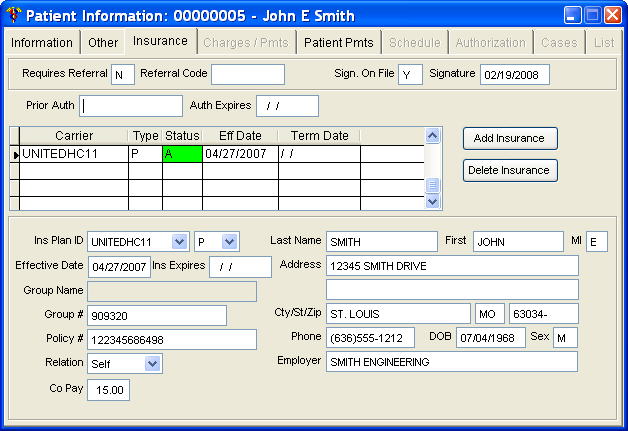Close the Patient Information window

[x=613, y=15]
